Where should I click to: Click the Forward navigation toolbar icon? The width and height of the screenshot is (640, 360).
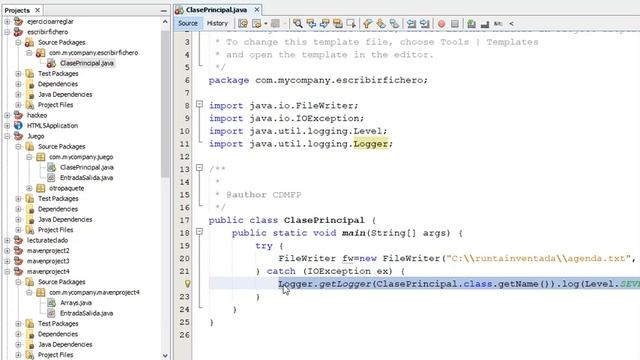pyautogui.click(x=276, y=24)
